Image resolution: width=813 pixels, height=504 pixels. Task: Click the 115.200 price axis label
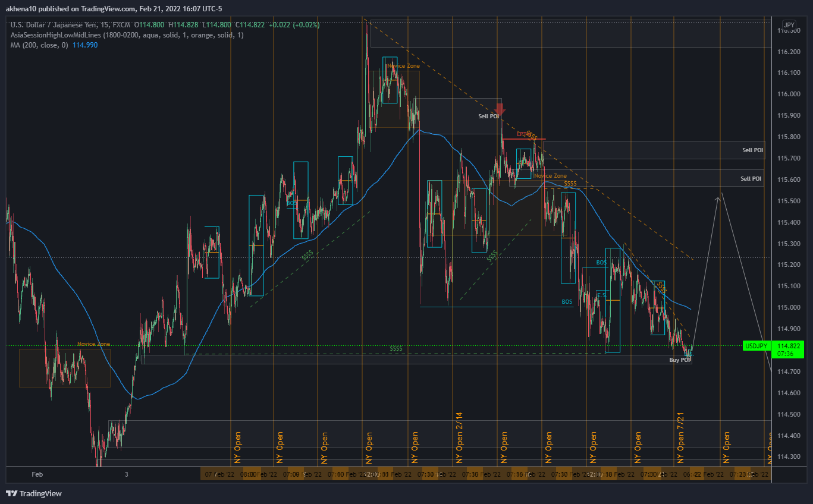pyautogui.click(x=788, y=265)
